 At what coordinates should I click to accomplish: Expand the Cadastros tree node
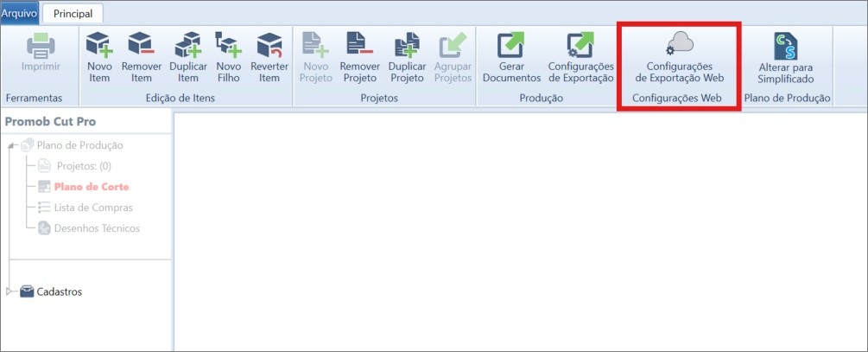[9, 291]
